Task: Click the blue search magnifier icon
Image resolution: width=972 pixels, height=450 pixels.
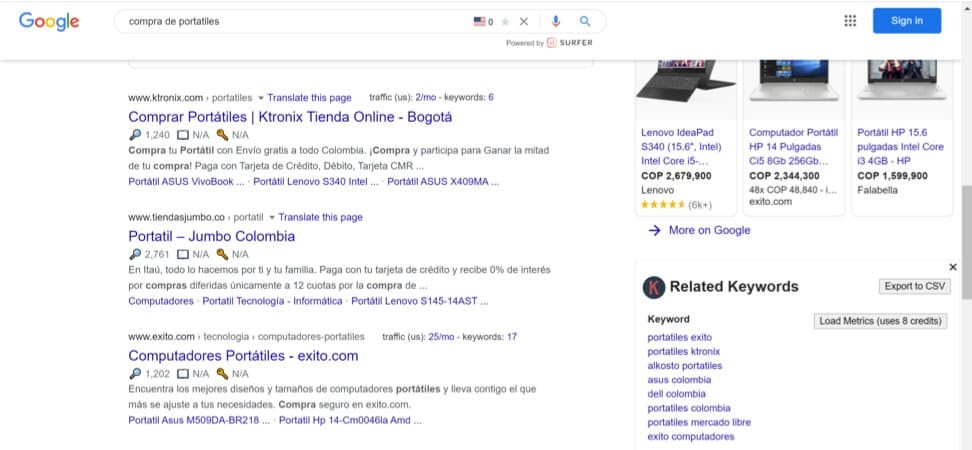Action: pyautogui.click(x=585, y=21)
